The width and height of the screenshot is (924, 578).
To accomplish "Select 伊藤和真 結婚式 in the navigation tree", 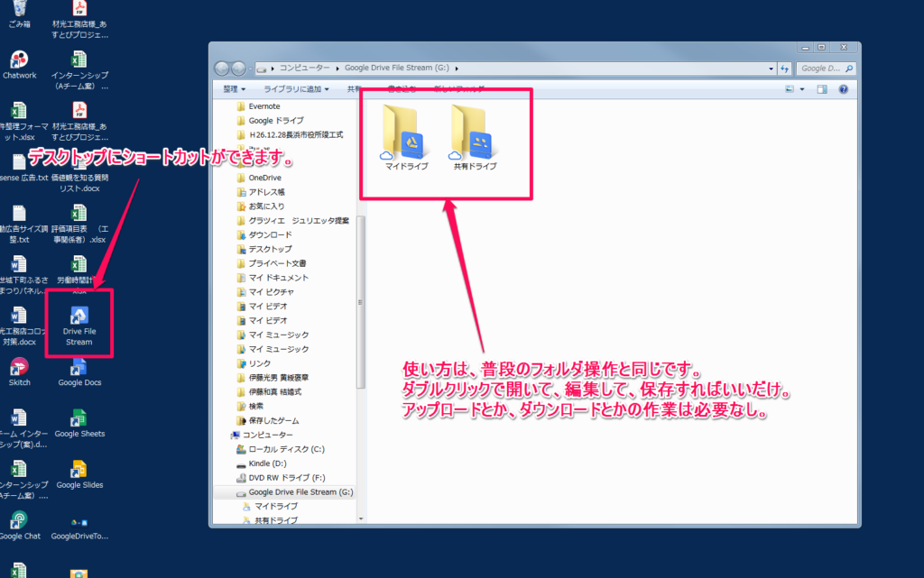I will (x=274, y=392).
